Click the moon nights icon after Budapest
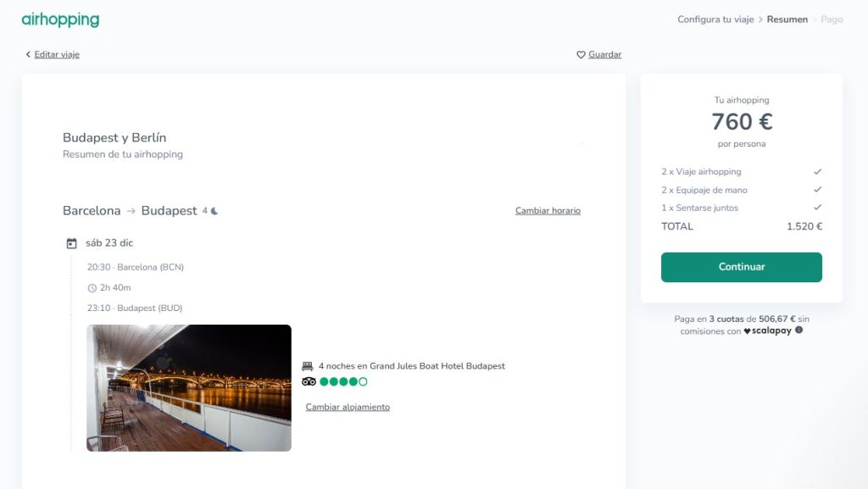This screenshot has height=489, width=868. (214, 211)
